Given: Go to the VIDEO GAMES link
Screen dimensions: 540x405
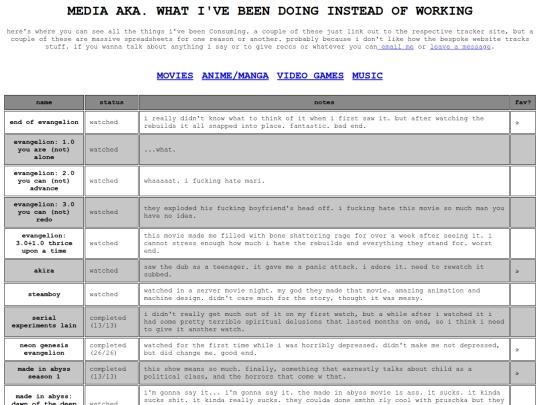Looking at the screenshot, I should [x=310, y=76].
